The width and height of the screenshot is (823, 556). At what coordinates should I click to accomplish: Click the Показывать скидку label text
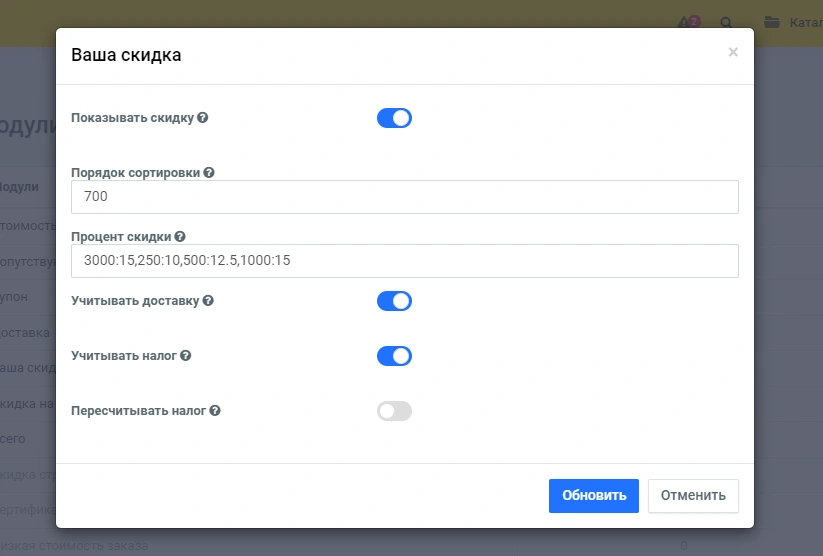pos(132,118)
